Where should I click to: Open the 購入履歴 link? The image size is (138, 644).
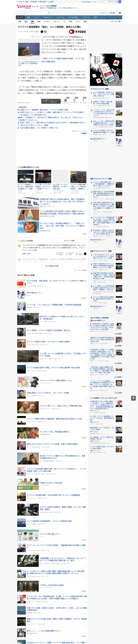(112, 13)
